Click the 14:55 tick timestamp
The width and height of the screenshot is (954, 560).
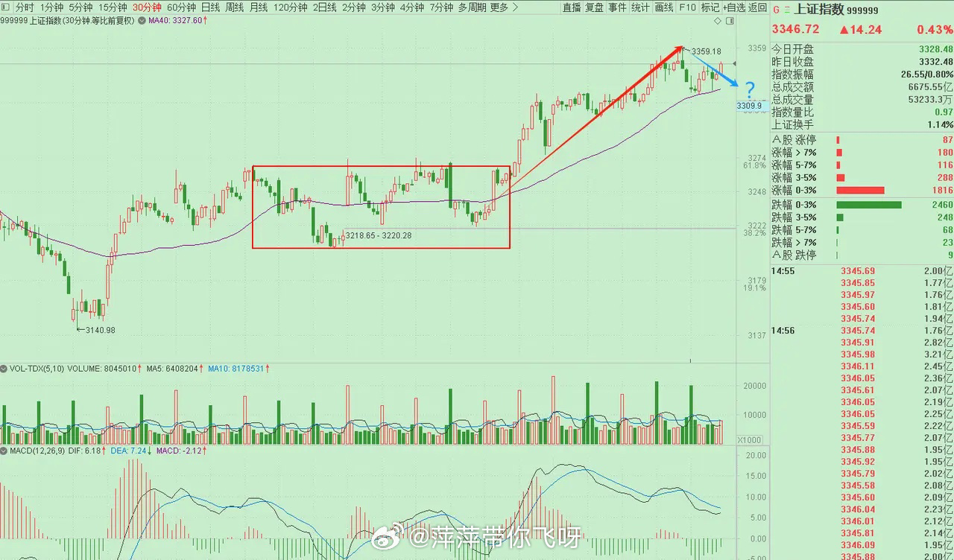click(783, 272)
